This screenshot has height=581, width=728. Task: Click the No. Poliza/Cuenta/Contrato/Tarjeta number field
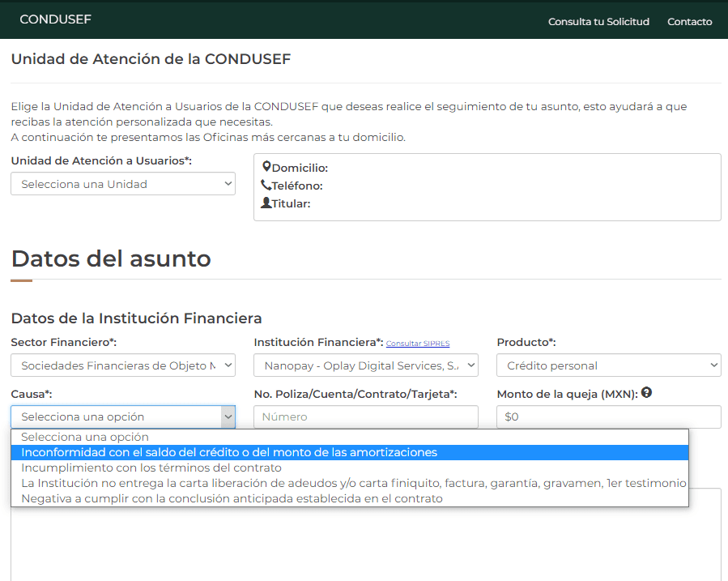coord(365,416)
